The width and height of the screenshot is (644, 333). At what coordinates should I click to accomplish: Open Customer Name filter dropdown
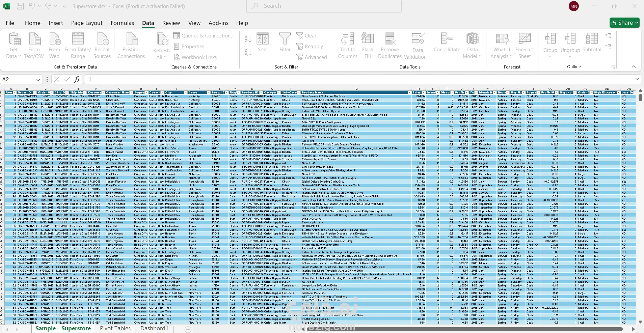click(131, 92)
